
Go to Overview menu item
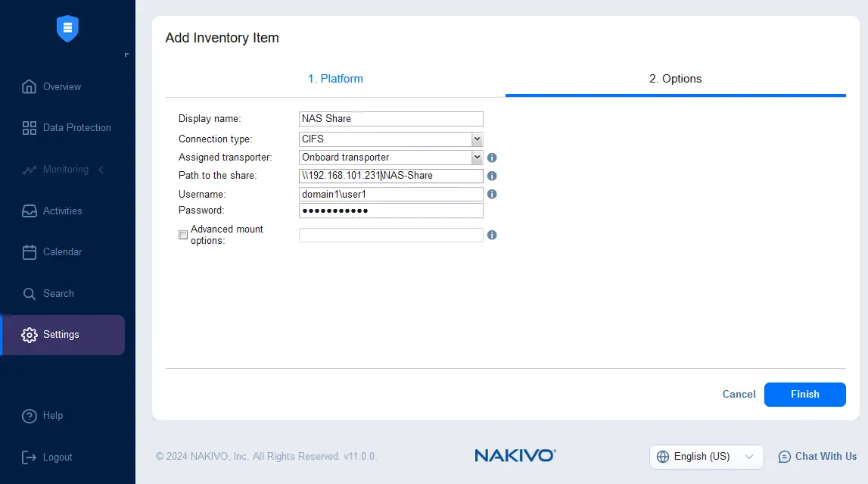(x=62, y=86)
